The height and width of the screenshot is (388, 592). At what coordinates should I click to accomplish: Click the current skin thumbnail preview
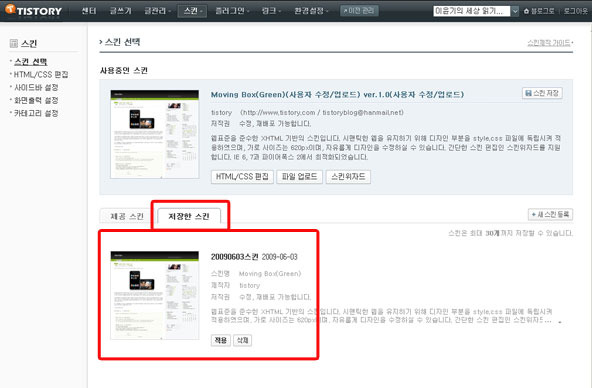click(154, 134)
